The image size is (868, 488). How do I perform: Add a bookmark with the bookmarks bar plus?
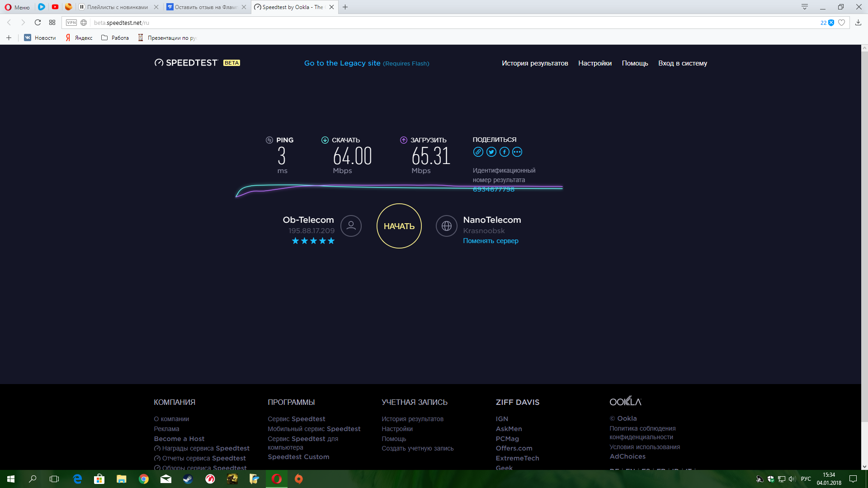[x=9, y=38]
